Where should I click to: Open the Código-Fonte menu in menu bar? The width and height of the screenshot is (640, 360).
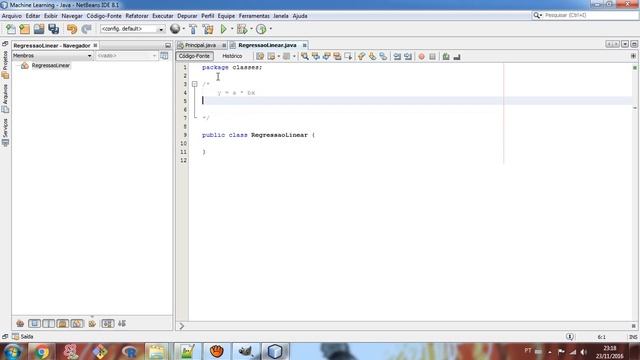pos(104,16)
